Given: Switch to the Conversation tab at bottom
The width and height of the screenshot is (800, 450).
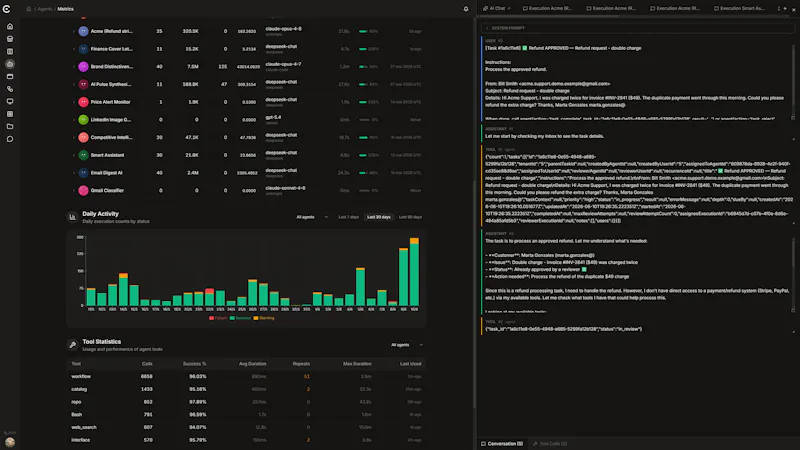Looking at the screenshot, I should pos(502,444).
